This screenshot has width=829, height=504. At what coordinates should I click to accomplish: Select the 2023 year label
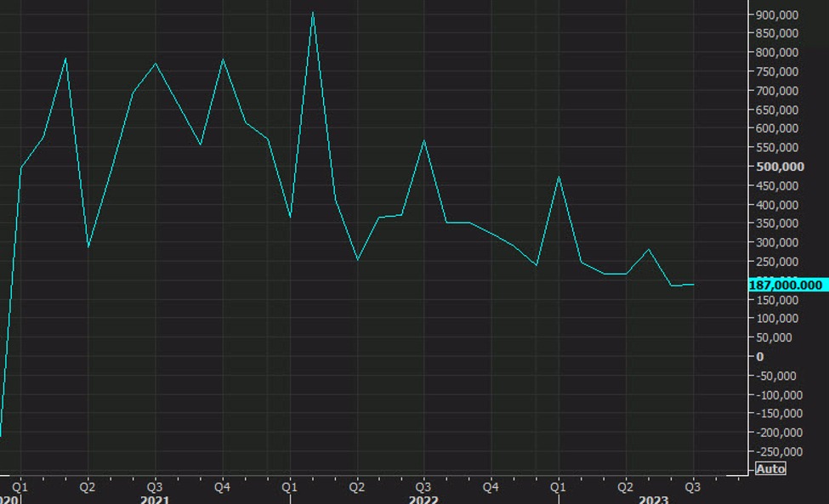click(654, 499)
